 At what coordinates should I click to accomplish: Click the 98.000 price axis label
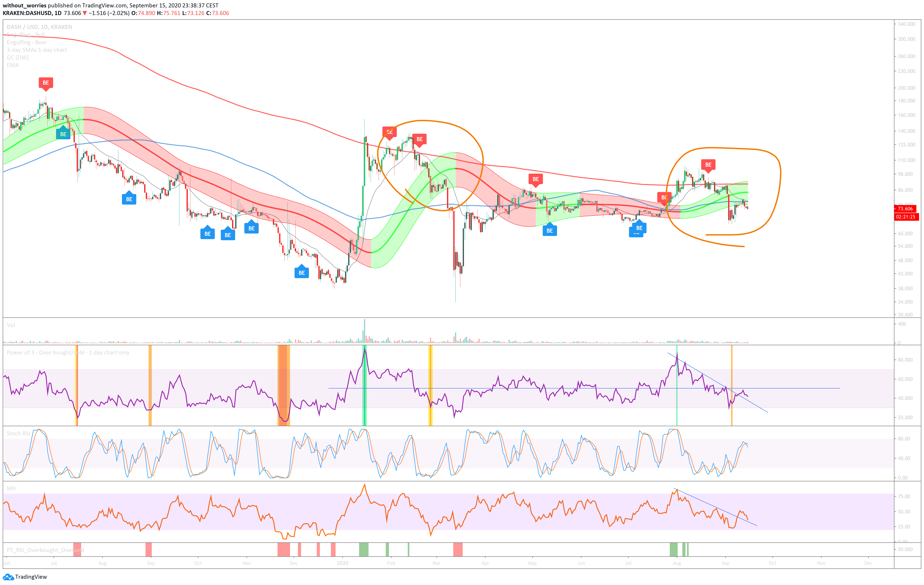pyautogui.click(x=905, y=174)
